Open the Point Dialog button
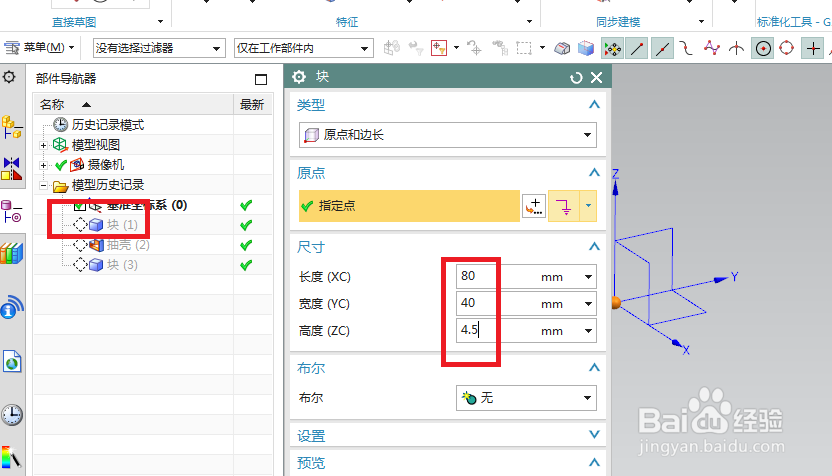This screenshot has height=476, width=832. point(534,206)
